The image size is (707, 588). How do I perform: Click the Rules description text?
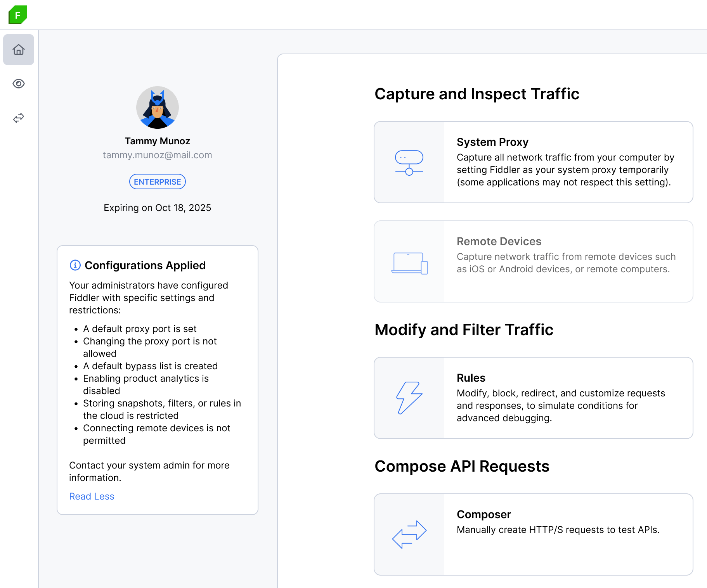click(561, 406)
